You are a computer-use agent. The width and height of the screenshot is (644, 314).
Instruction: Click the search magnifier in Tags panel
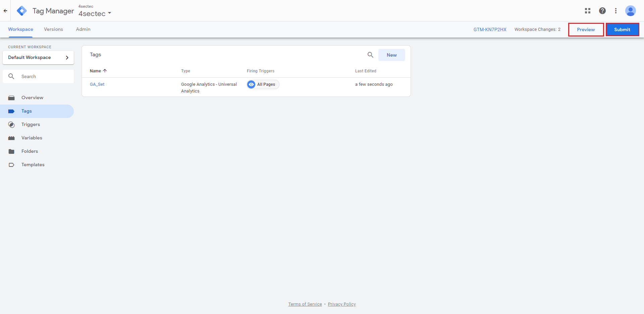[370, 55]
